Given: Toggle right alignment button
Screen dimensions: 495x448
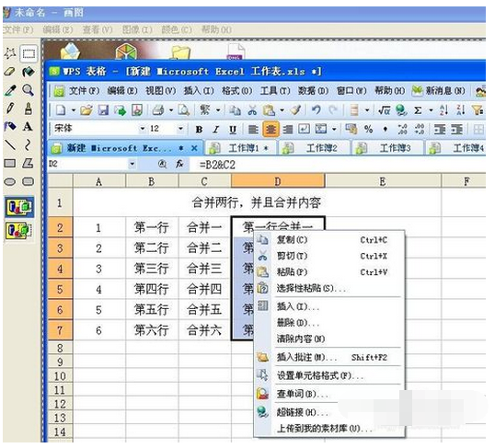Looking at the screenshot, I should (x=287, y=129).
